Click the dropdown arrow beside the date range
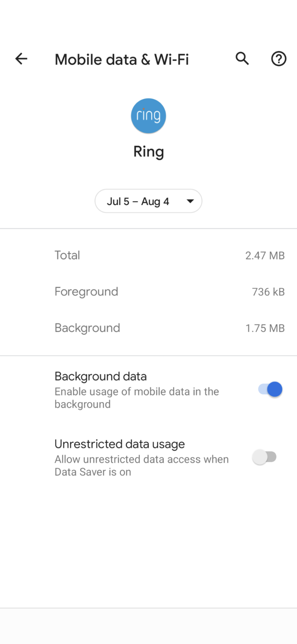Image resolution: width=297 pixels, height=644 pixels. click(190, 201)
